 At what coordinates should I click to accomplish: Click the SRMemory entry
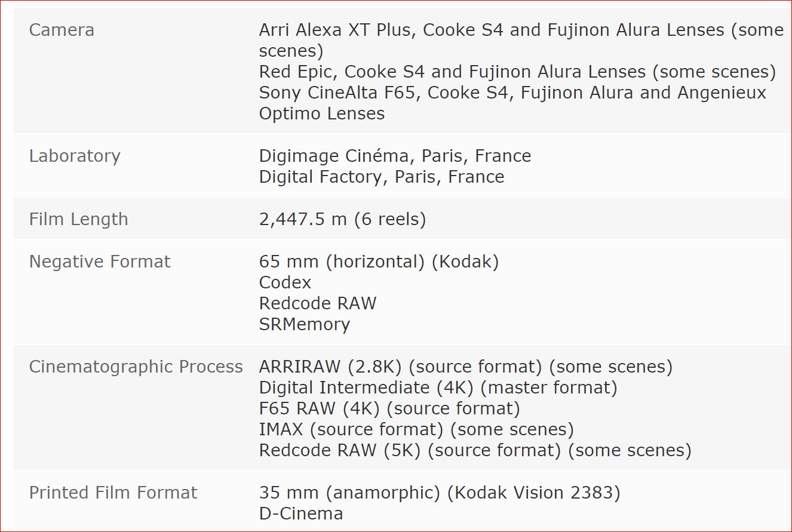[x=304, y=324]
